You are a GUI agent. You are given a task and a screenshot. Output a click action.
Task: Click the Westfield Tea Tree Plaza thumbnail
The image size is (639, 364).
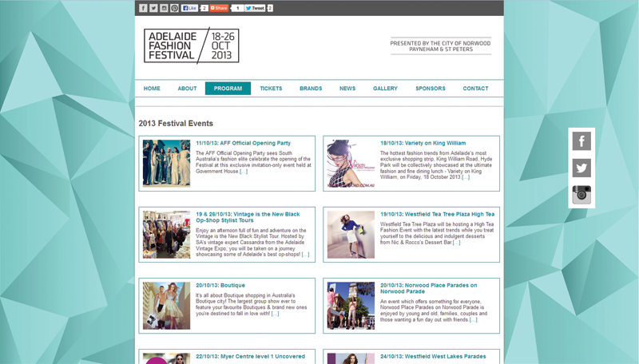pos(351,235)
